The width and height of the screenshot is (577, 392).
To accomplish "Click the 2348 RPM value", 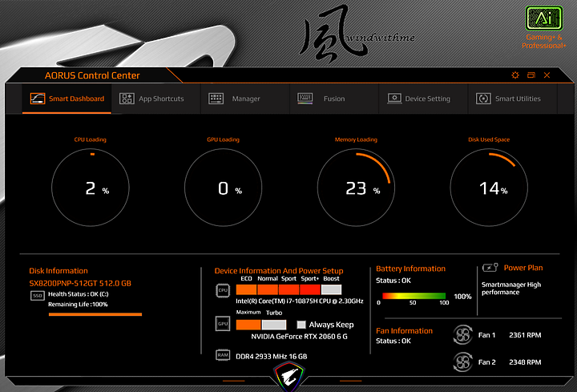I will (525, 362).
